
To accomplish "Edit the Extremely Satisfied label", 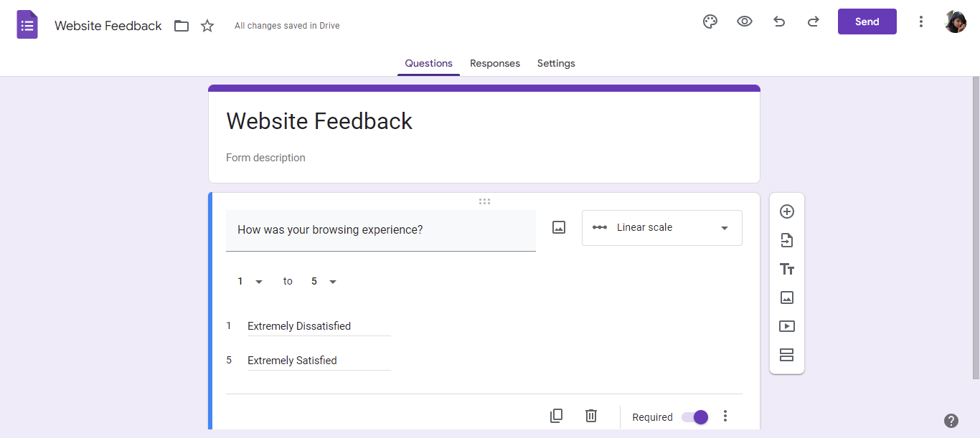I will (319, 360).
